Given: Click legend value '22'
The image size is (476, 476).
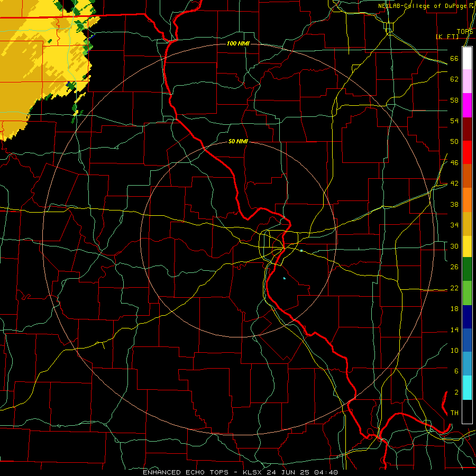Looking at the screenshot, I should [454, 288].
